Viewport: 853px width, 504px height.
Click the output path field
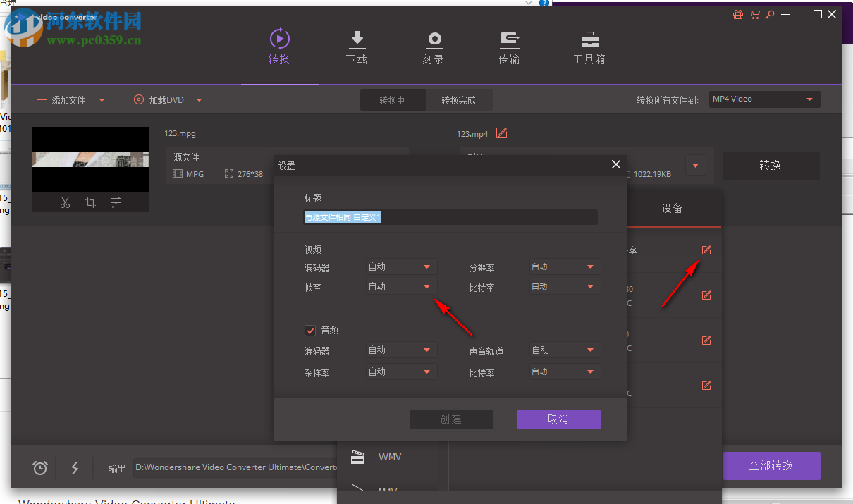tap(236, 467)
